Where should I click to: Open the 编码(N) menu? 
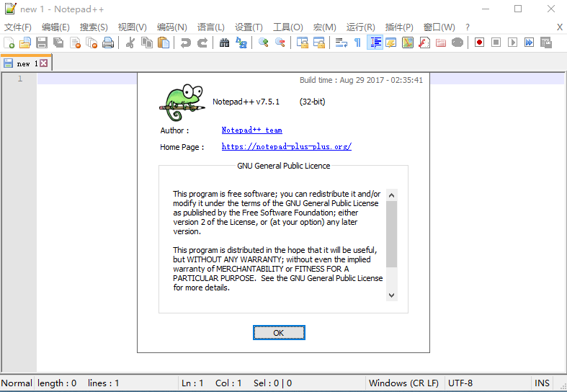click(171, 27)
